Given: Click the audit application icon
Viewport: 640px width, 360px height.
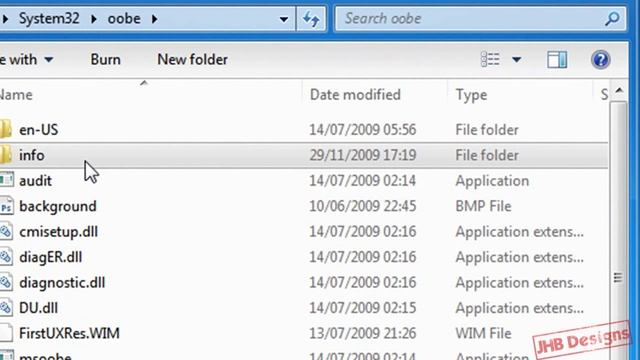Looking at the screenshot, I should point(6,180).
